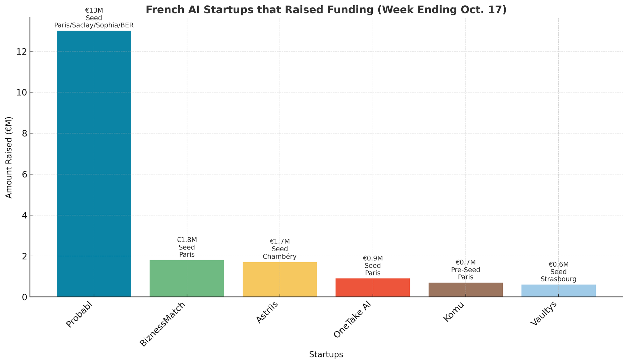Click the 'Amount Raised (€M)' y-axis label
Viewport: 628px width, 364px height.
click(x=9, y=157)
